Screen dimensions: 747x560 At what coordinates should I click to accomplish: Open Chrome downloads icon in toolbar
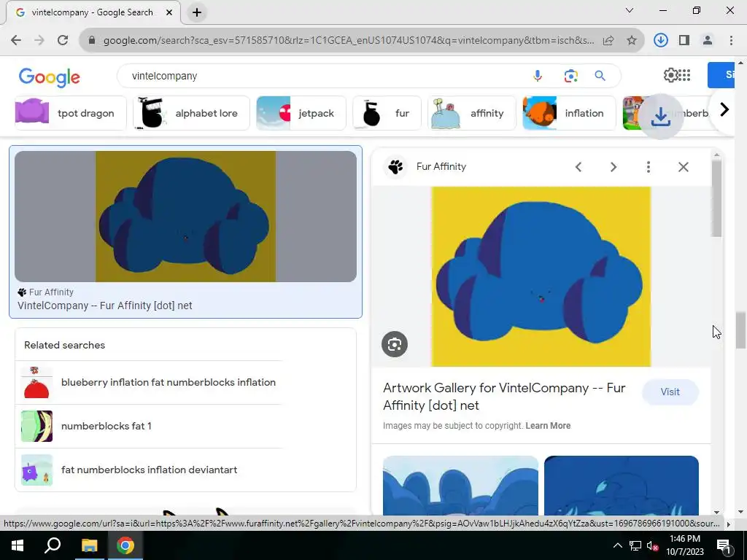[661, 41]
